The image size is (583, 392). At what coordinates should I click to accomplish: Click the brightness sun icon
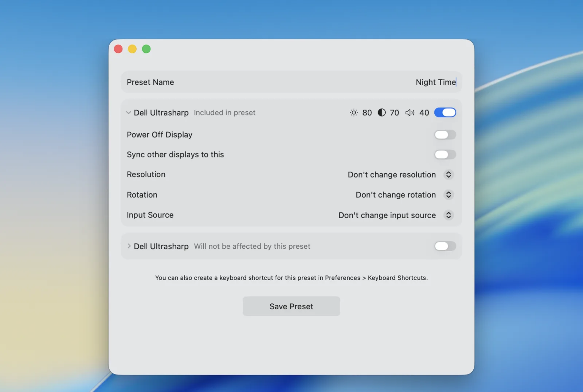pyautogui.click(x=353, y=113)
